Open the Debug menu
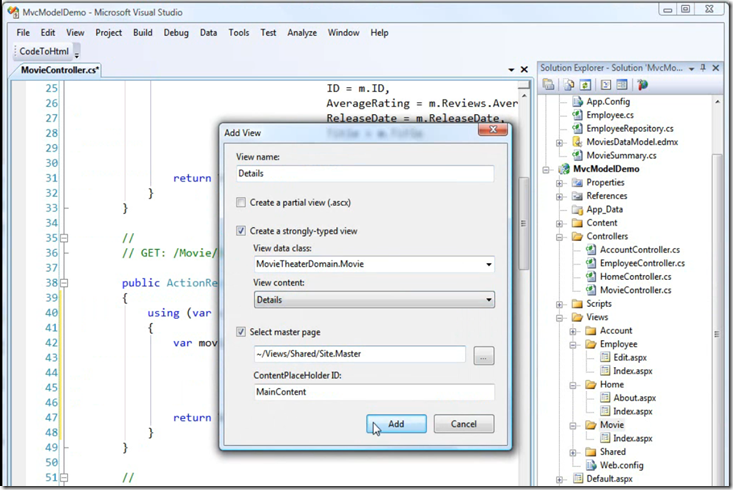Image resolution: width=733 pixels, height=490 pixels. (176, 33)
